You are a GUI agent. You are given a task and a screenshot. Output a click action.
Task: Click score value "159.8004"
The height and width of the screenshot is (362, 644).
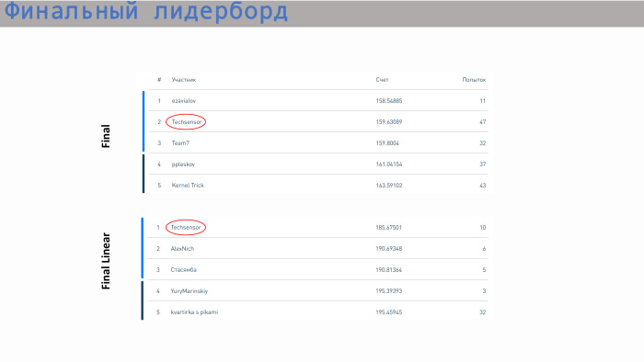(387, 143)
